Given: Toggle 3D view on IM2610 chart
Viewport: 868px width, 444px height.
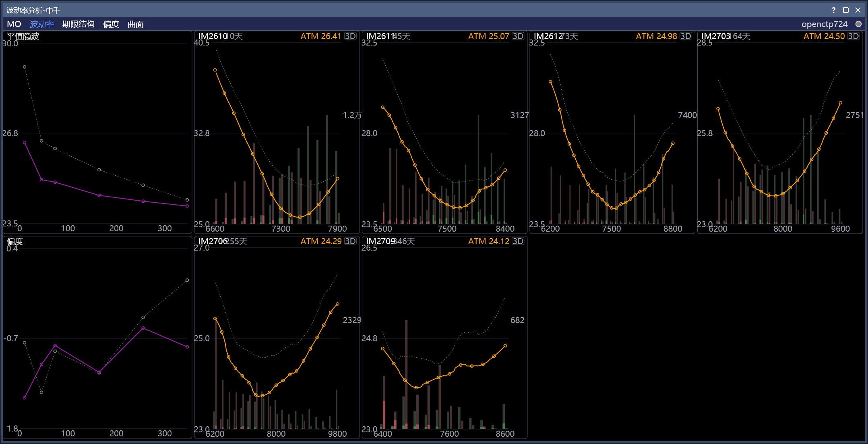Looking at the screenshot, I should click(x=350, y=36).
